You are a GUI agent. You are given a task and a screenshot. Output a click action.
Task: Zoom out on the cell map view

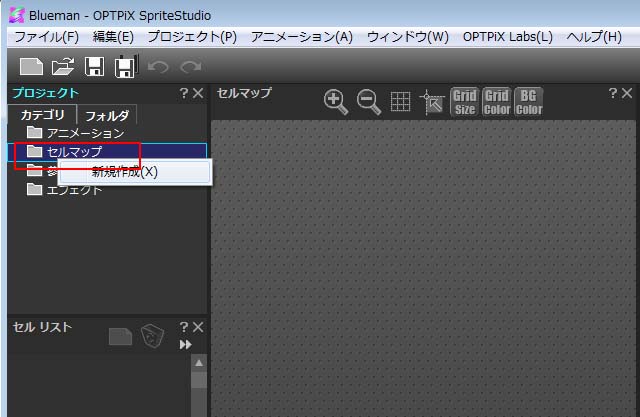click(369, 102)
